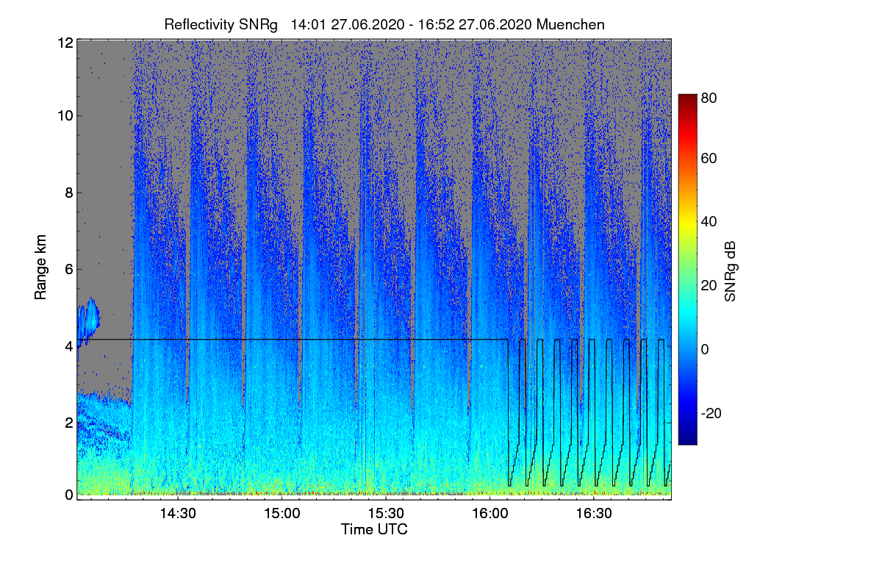Click the '60' colorbar value
This screenshot has height=588, width=882.
coord(709,158)
